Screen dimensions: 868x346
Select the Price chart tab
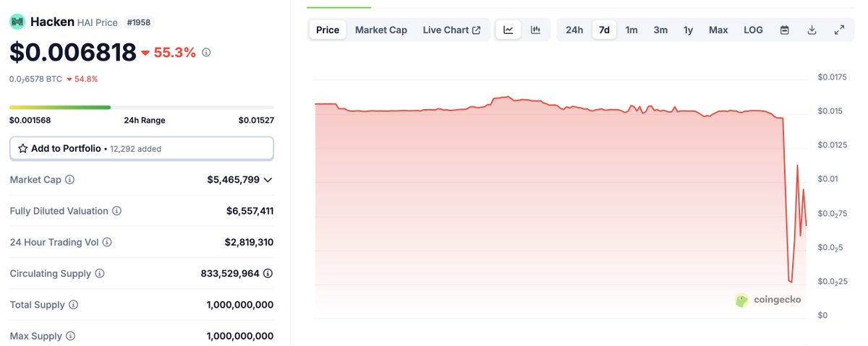pos(328,30)
